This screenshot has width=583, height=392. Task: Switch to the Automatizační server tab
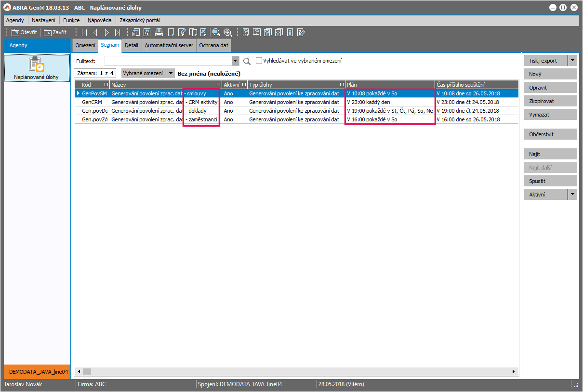[169, 45]
